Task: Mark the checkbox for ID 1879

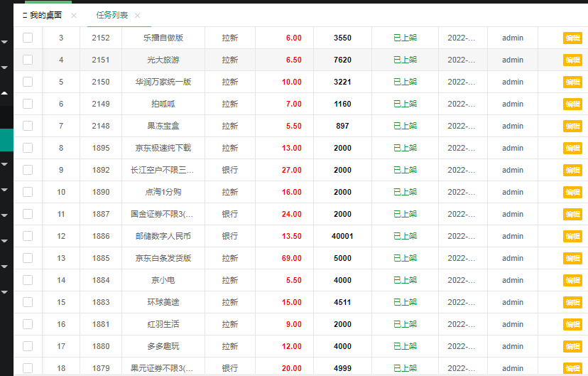Action: (28, 368)
